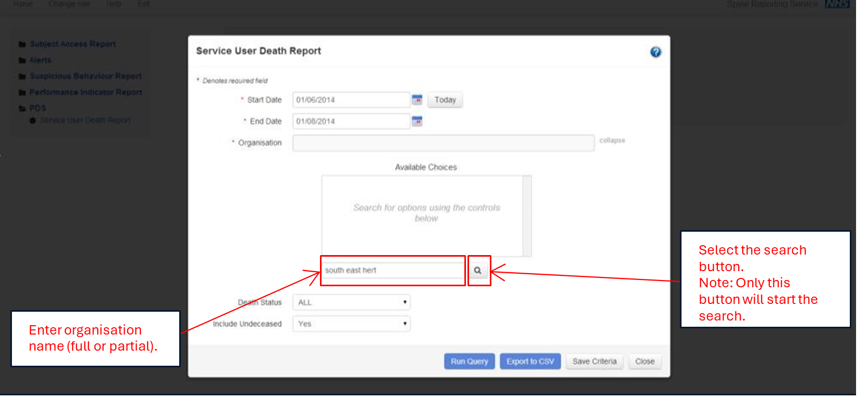Viewport: 868px width, 413px height.
Task: Open Performance Indicator Report in sidebar
Action: tap(86, 92)
